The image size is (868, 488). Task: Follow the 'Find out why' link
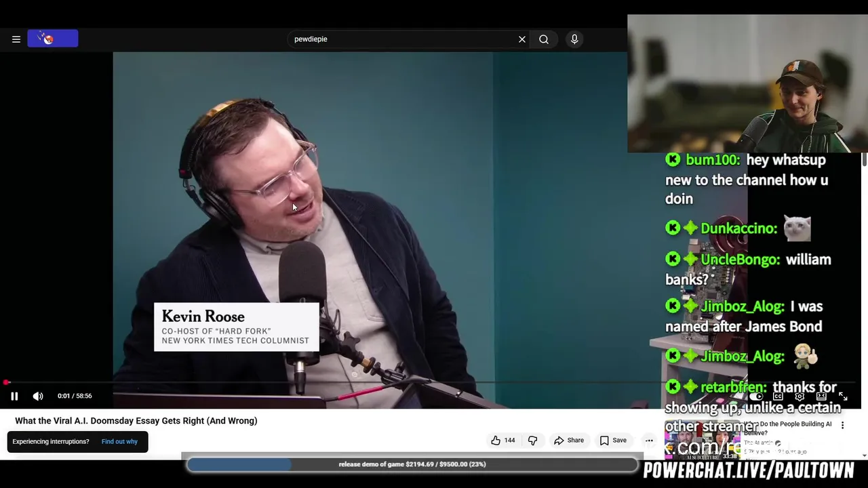tap(119, 441)
